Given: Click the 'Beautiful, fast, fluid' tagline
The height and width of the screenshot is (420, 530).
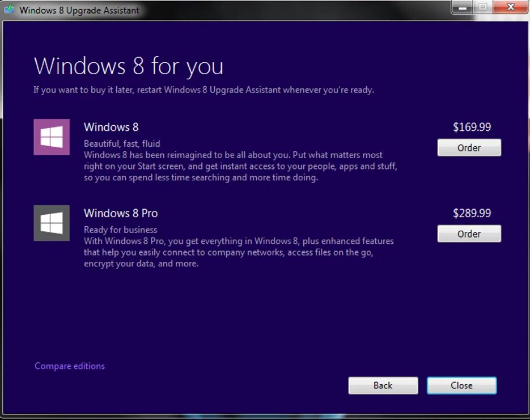Looking at the screenshot, I should coord(122,143).
